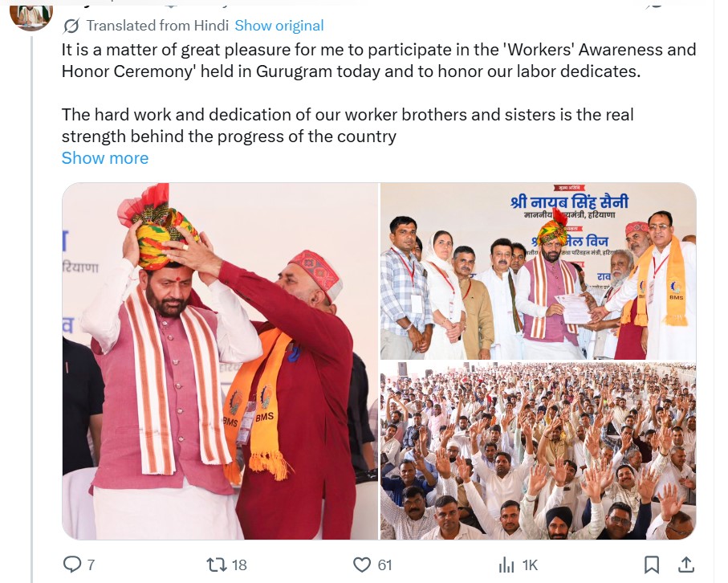Open the crowd with raised hands photo
Screen dimensions: 728x583
point(538,450)
